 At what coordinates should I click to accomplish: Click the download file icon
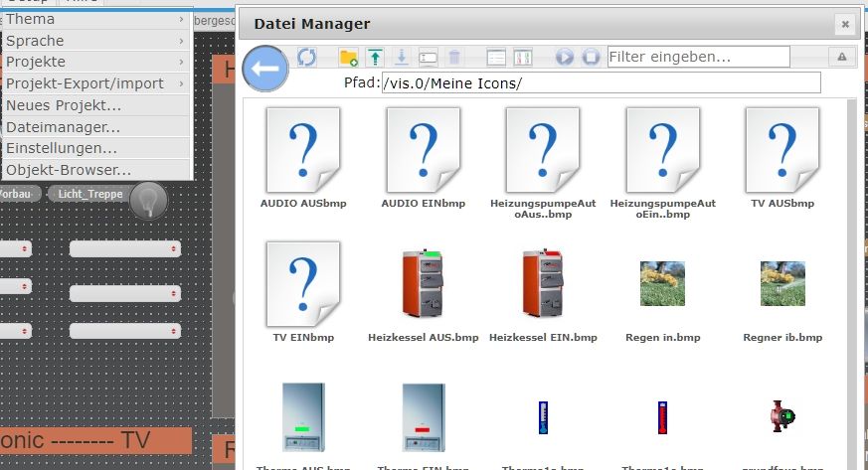tap(402, 57)
